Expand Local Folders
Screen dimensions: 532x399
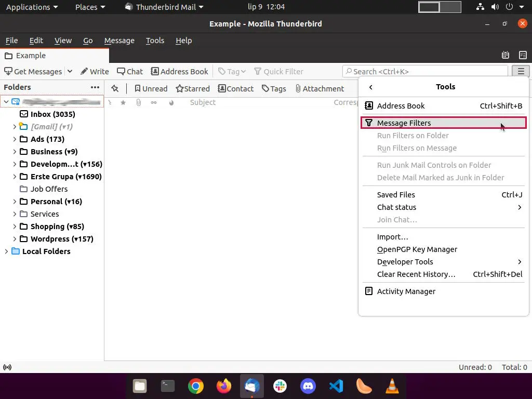[6, 251]
